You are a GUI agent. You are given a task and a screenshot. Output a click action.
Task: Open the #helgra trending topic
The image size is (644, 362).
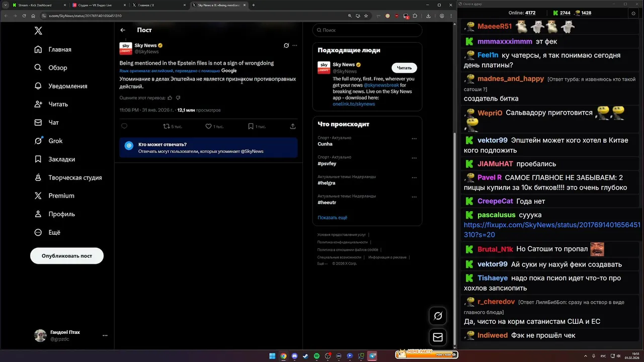(326, 183)
